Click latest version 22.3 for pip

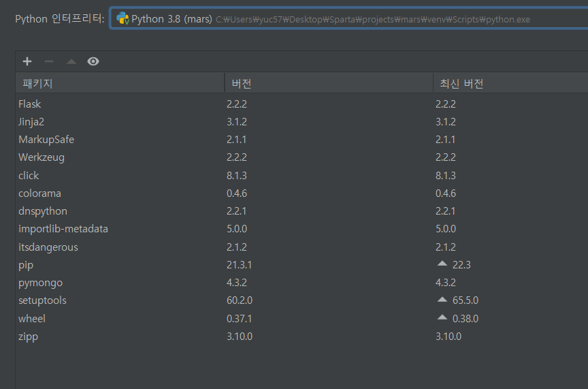tap(461, 265)
